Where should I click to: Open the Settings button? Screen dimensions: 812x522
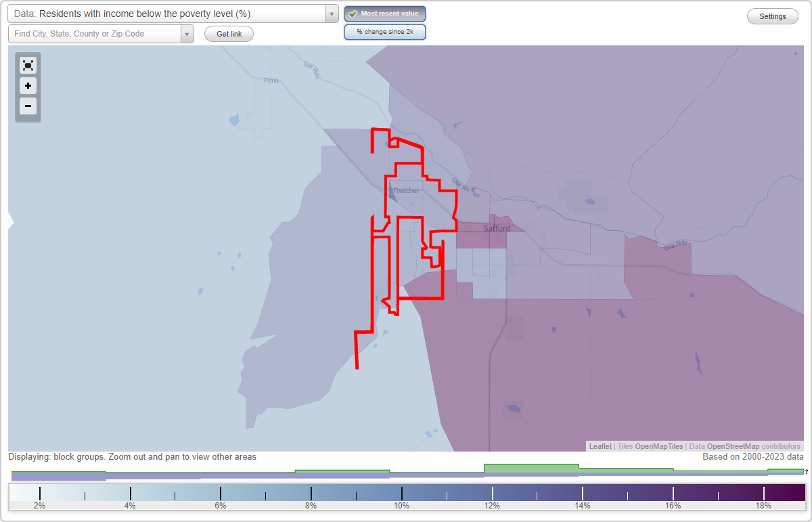point(772,16)
